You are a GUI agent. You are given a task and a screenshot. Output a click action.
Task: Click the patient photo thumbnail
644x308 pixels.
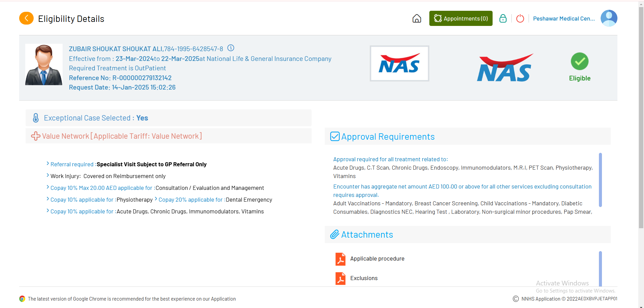pyautogui.click(x=44, y=65)
